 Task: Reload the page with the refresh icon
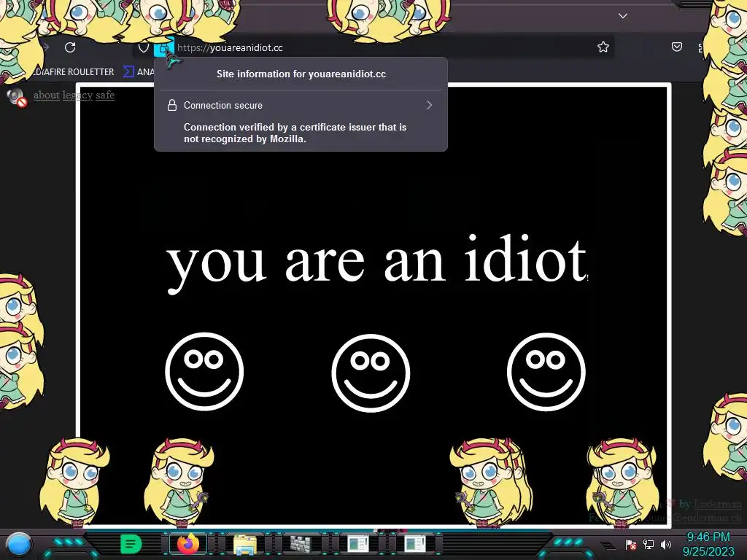coord(70,47)
